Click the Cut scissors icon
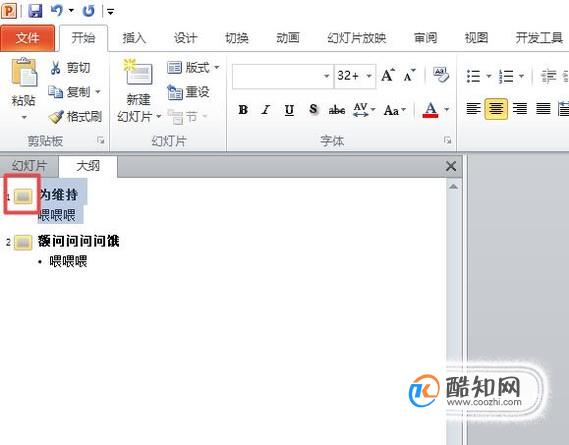This screenshot has height=445, width=569. point(55,68)
